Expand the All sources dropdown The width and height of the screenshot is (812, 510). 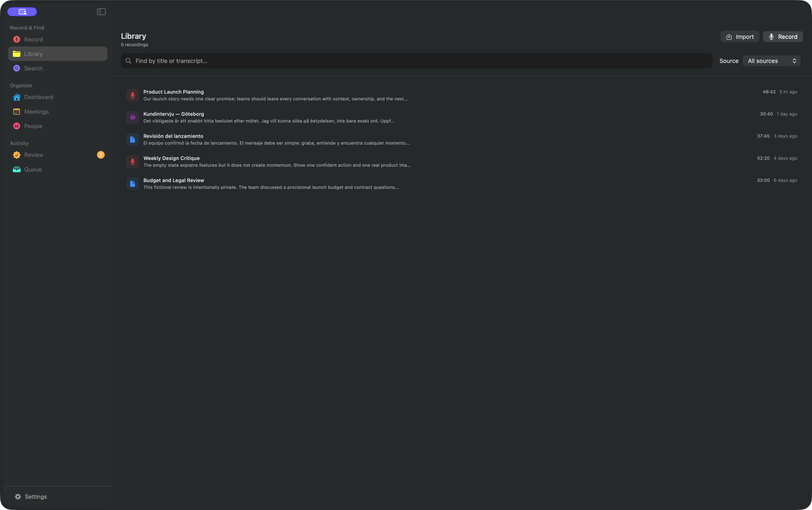[x=772, y=61]
